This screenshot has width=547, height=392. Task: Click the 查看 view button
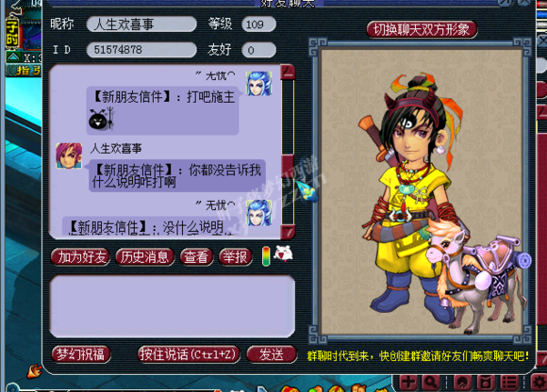pyautogui.click(x=196, y=257)
